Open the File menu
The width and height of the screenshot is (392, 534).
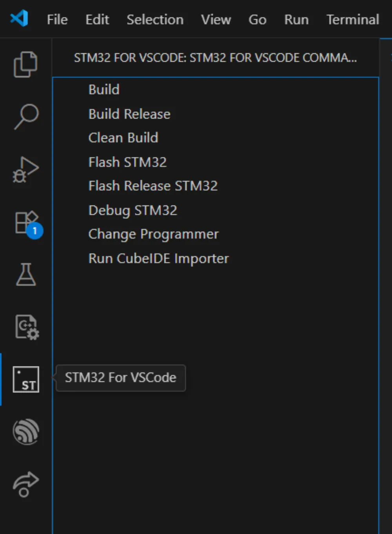(x=57, y=19)
